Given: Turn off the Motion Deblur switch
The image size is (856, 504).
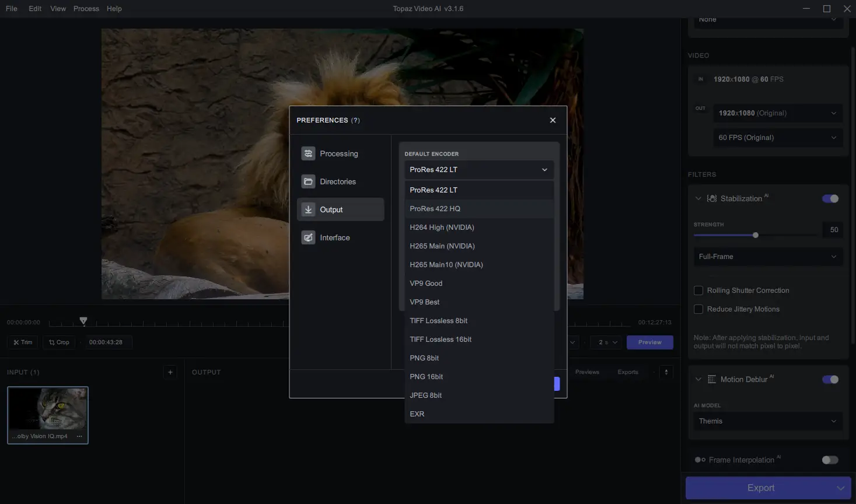Looking at the screenshot, I should point(830,380).
